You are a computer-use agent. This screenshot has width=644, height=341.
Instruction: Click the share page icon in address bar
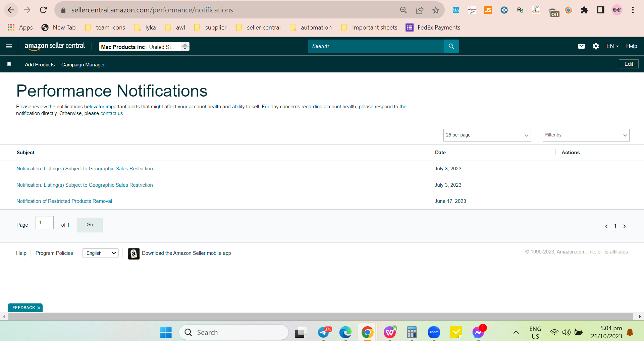(420, 10)
